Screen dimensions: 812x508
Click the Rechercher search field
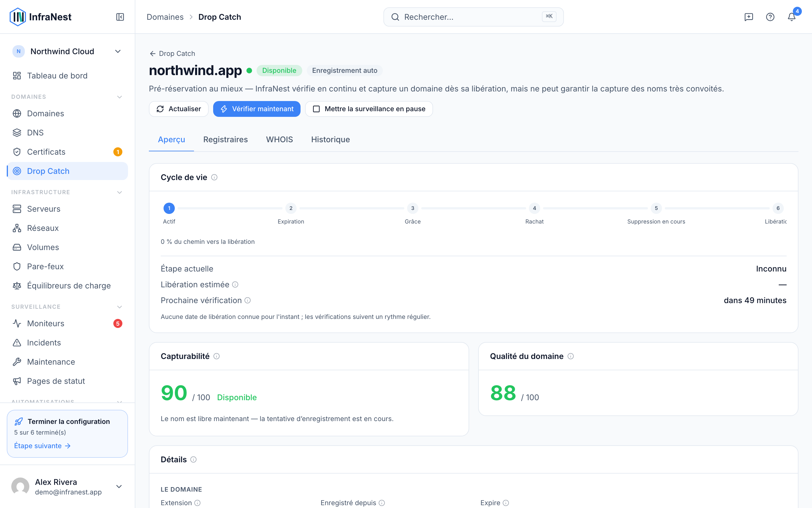(x=473, y=17)
